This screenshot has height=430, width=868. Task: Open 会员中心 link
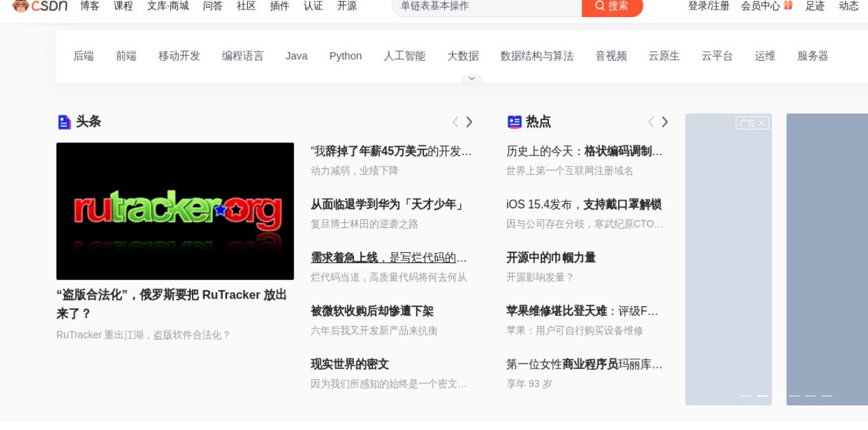760,6
